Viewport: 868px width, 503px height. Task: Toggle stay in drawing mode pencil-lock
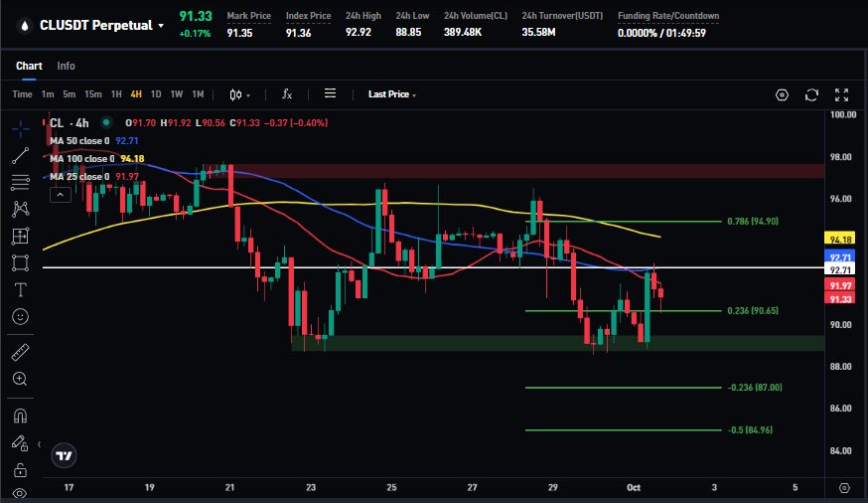(x=21, y=442)
